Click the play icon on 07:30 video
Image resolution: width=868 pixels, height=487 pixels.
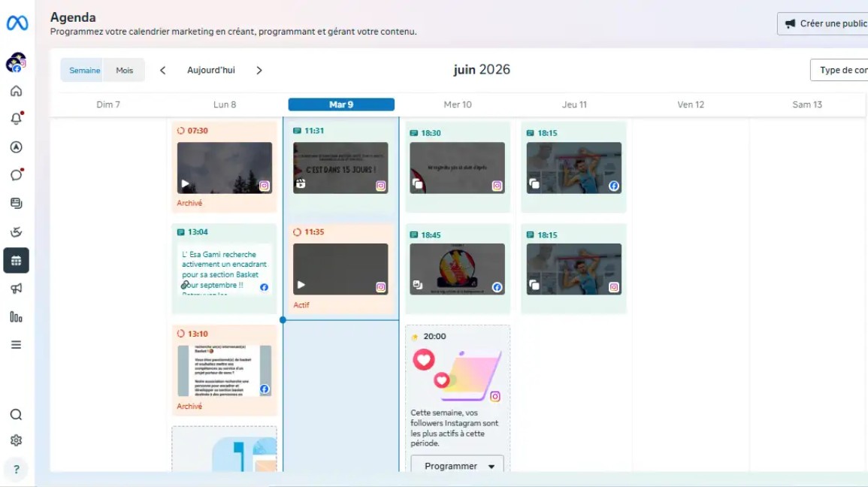(186, 183)
